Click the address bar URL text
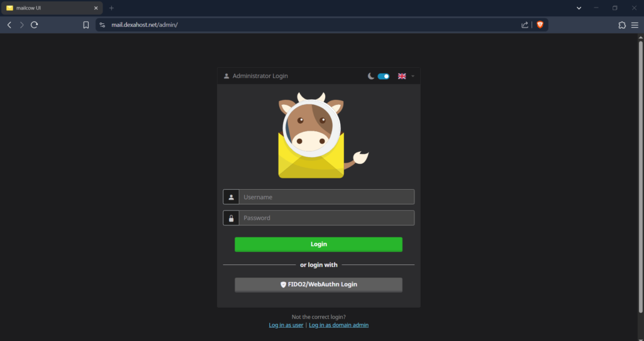 click(145, 25)
